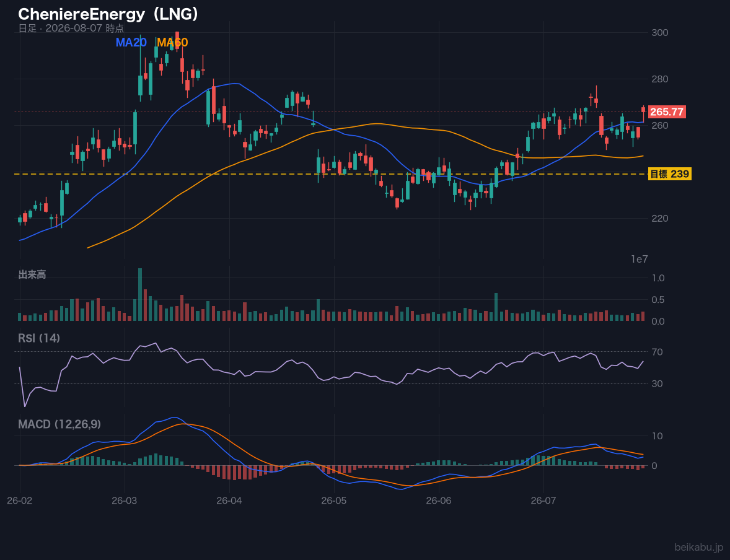The image size is (730, 560).
Task: Click the 26-02 date axis label
Action: coord(20,501)
